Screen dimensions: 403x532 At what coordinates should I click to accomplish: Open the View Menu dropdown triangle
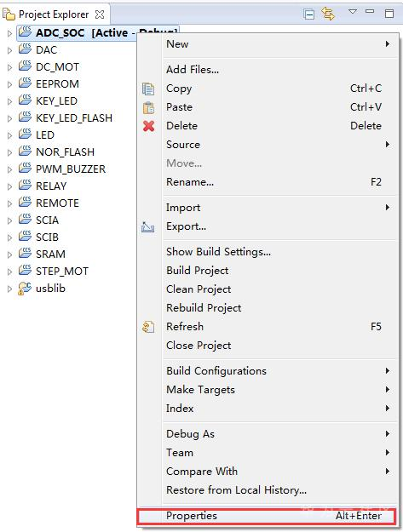click(353, 12)
